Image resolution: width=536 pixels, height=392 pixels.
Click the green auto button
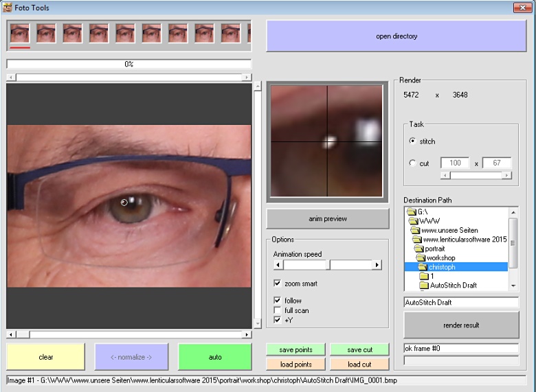(x=215, y=357)
